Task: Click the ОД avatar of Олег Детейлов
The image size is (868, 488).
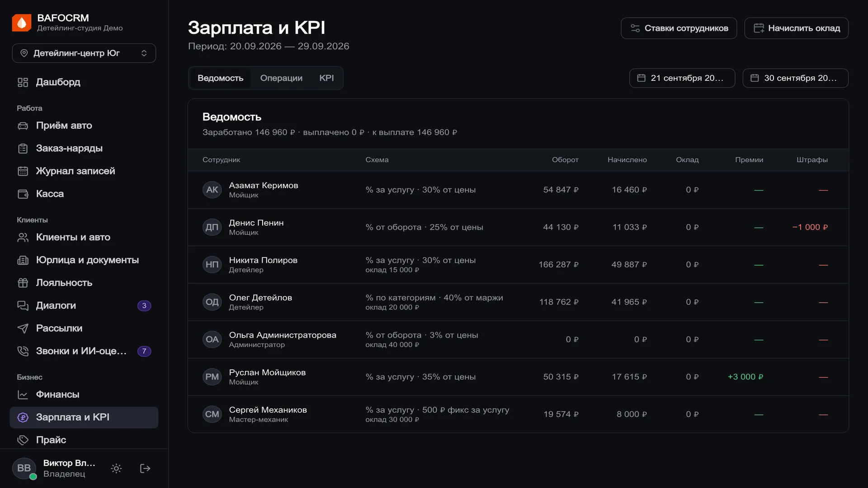Action: point(212,302)
